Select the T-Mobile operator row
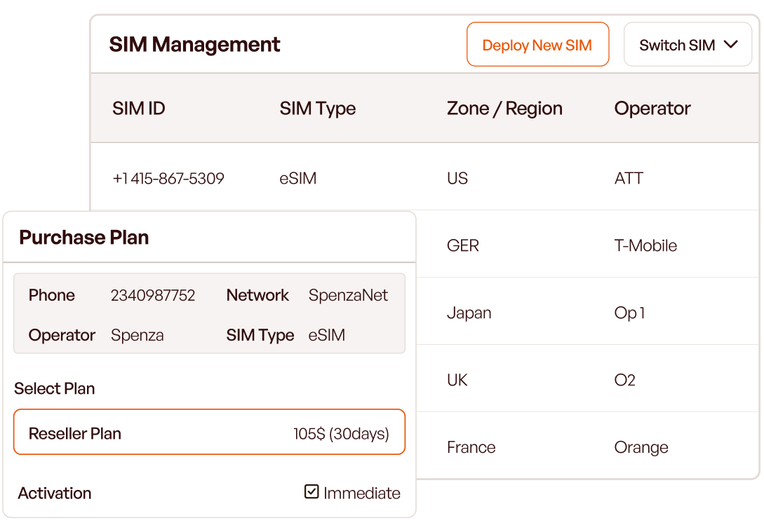Screen dimensions: 764x532 645,246
